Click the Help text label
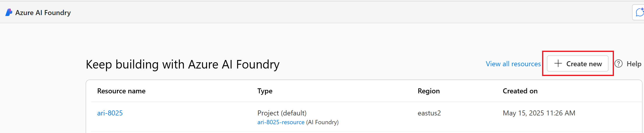 (x=634, y=64)
